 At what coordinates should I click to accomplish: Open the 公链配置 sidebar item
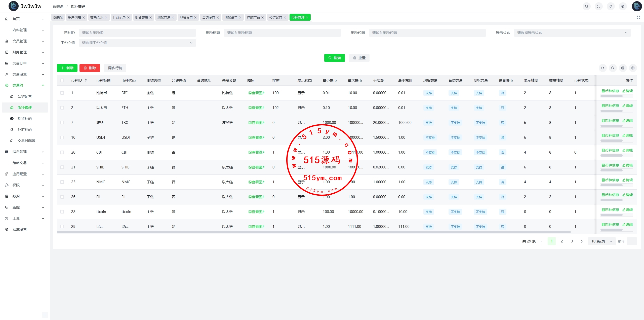tap(25, 96)
